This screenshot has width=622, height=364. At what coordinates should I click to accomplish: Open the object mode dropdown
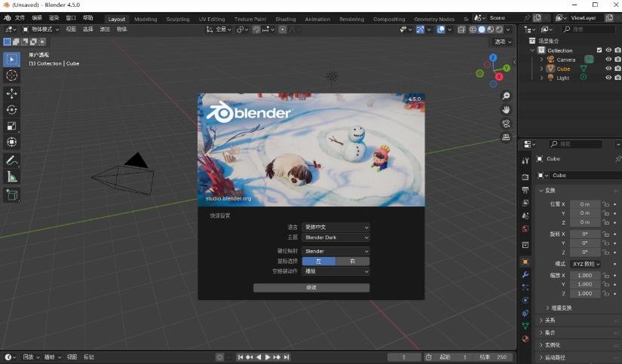[x=41, y=29]
